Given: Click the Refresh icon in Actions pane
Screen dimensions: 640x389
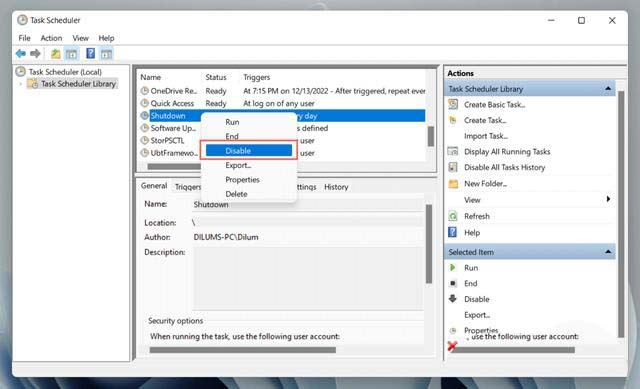Looking at the screenshot, I should click(x=453, y=216).
